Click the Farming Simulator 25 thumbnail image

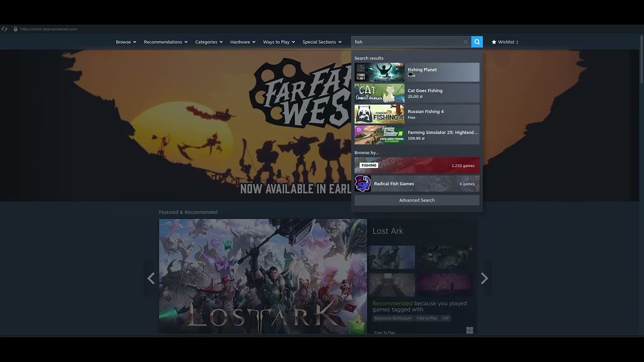pyautogui.click(x=379, y=135)
